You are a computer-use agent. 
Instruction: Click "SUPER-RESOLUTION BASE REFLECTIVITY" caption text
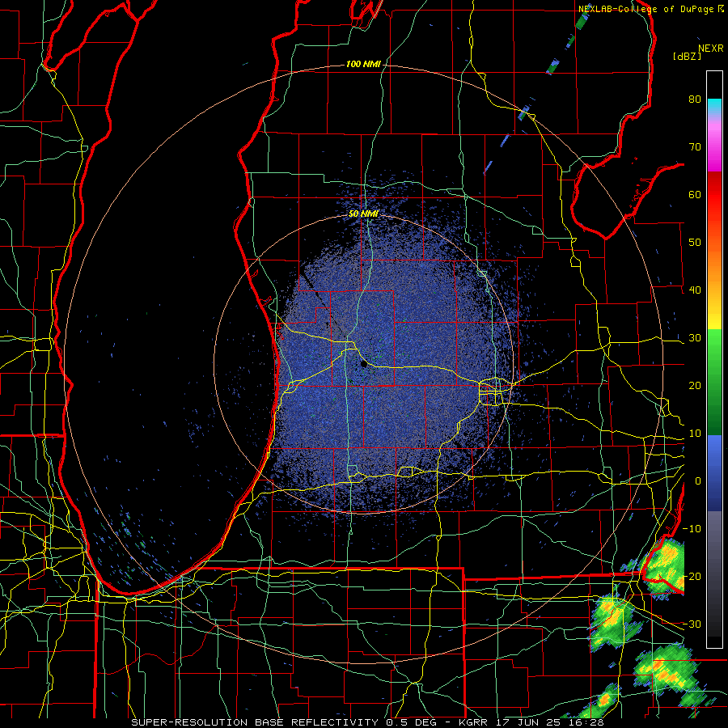click(255, 722)
